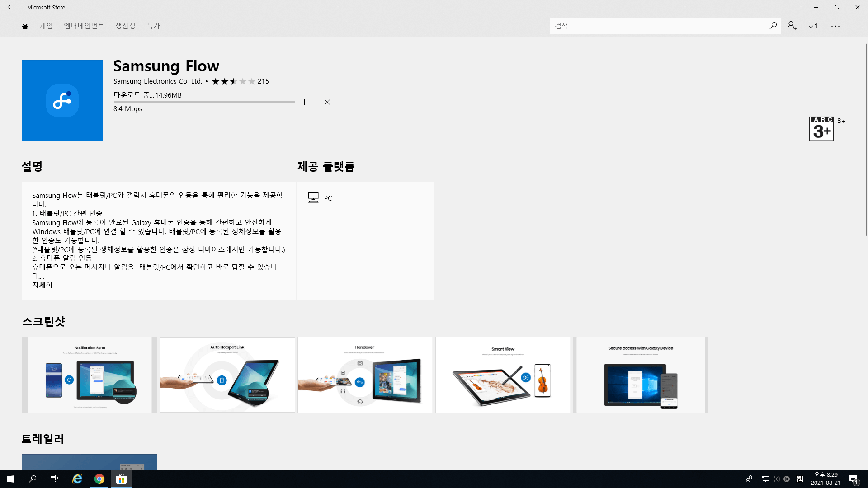Open the Auto Hotspot Link screenshot
This screenshot has height=488, width=868.
coord(227,375)
